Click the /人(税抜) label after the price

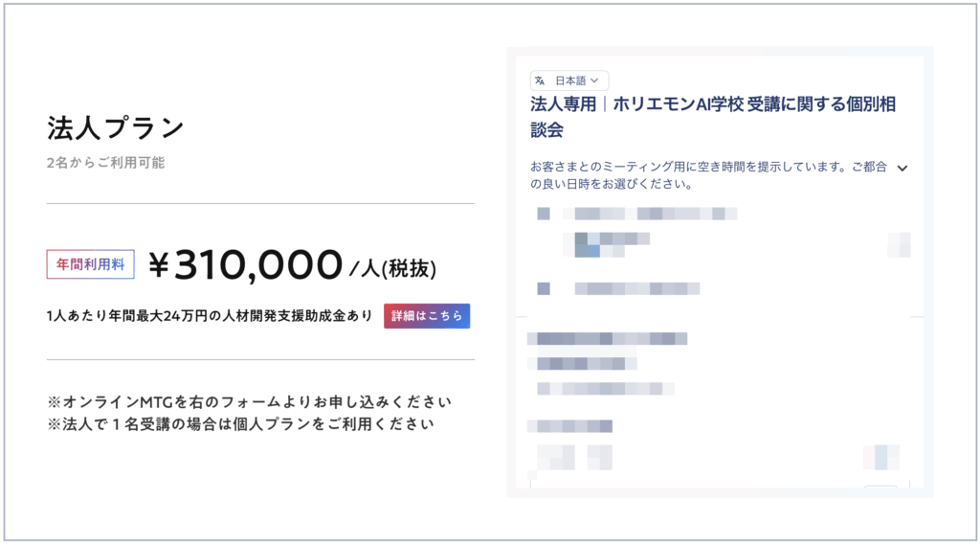tap(392, 269)
